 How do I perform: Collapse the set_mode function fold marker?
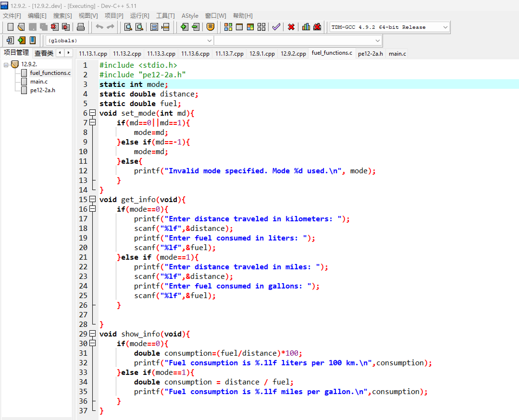[x=93, y=113]
